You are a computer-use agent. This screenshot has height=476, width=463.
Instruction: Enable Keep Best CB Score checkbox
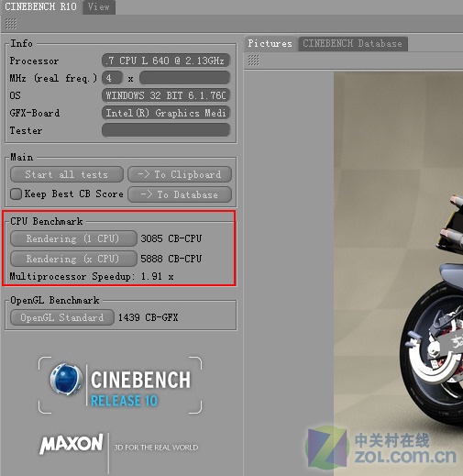pos(16,194)
